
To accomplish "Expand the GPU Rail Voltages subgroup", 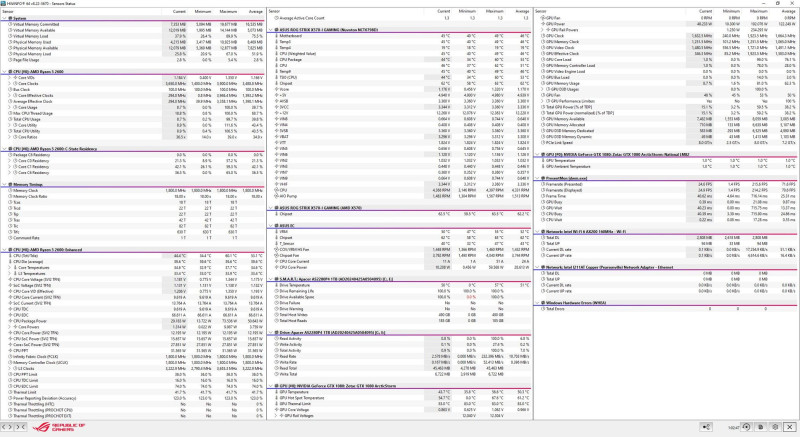I will pos(276,416).
